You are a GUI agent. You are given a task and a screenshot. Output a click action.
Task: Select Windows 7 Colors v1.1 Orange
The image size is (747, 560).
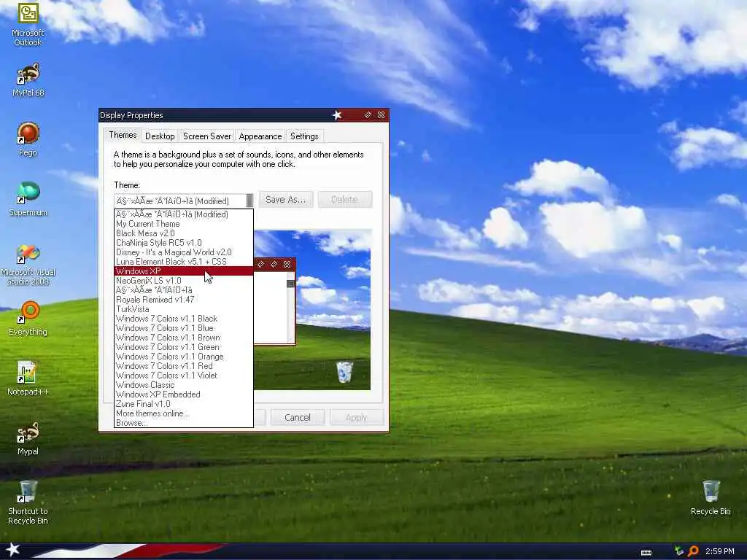pyautogui.click(x=184, y=357)
